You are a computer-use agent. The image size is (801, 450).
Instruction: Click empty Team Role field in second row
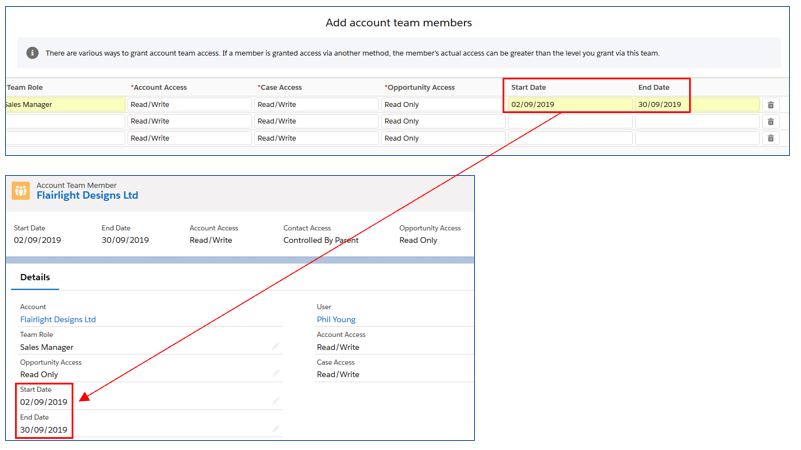[x=65, y=122]
